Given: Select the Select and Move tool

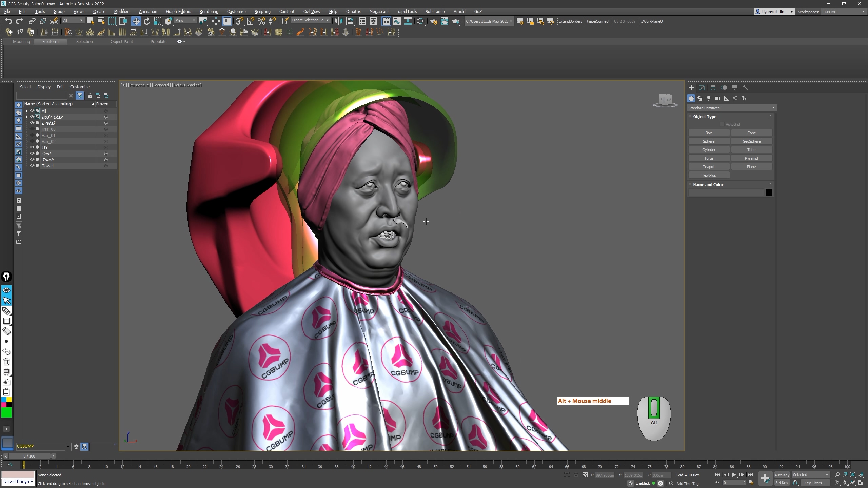Looking at the screenshot, I should 136,21.
